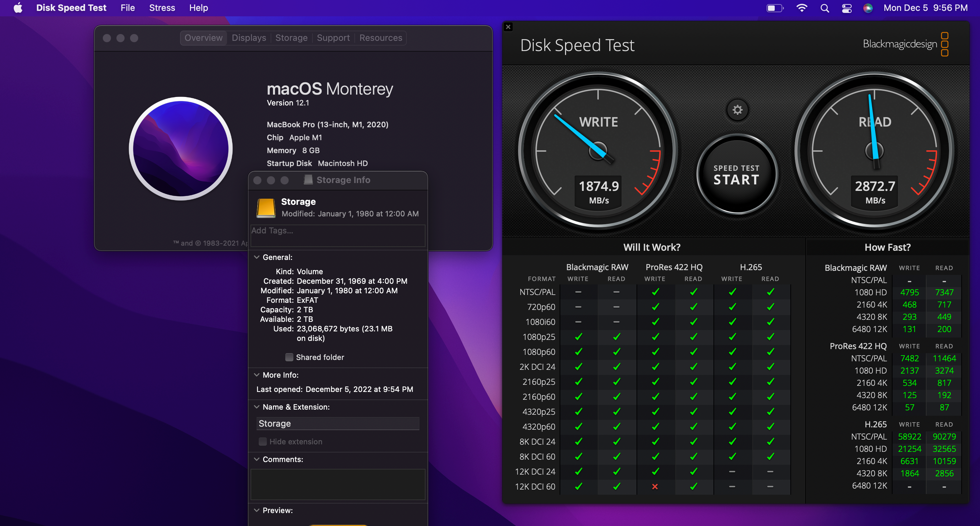Click the Will It Work? heading
Viewport: 980px width, 526px height.
pyautogui.click(x=652, y=248)
